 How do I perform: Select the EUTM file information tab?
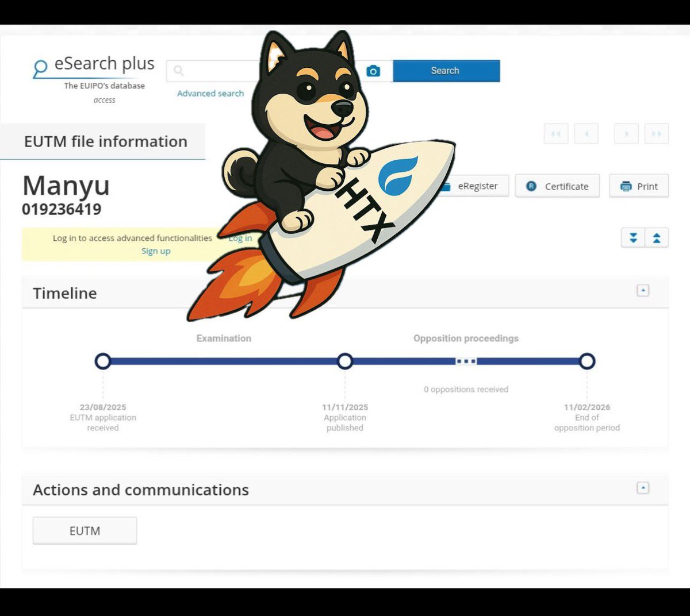point(103,141)
